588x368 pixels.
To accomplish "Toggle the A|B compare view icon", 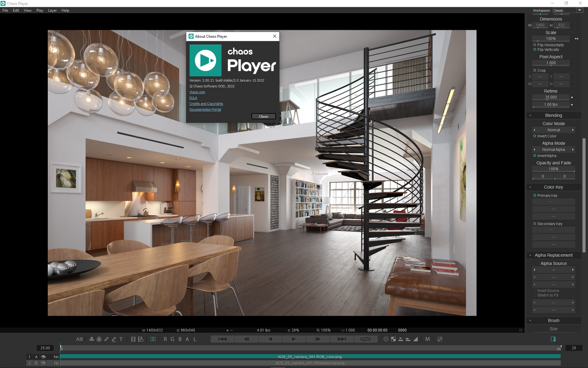I will (79, 339).
